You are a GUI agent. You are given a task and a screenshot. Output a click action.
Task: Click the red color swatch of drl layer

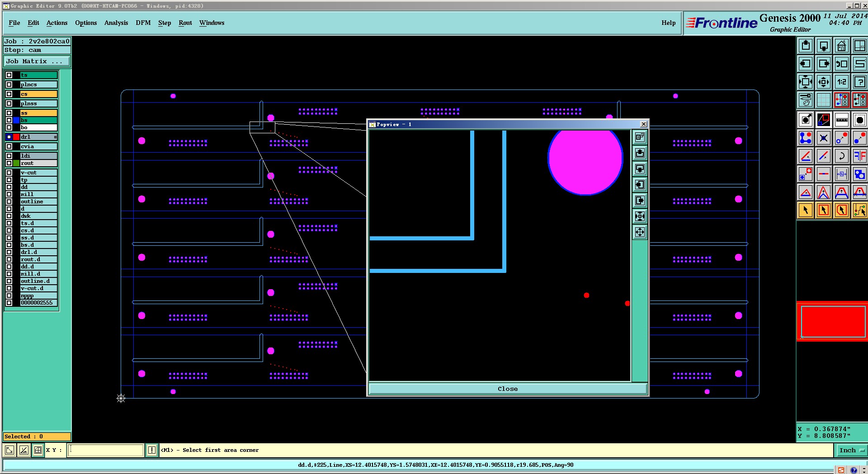point(16,137)
